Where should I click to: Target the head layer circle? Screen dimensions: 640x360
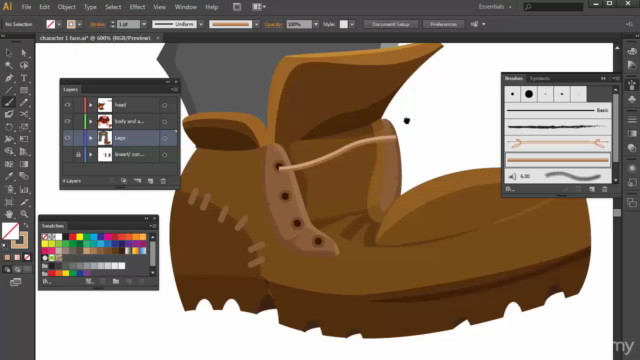[x=164, y=105]
